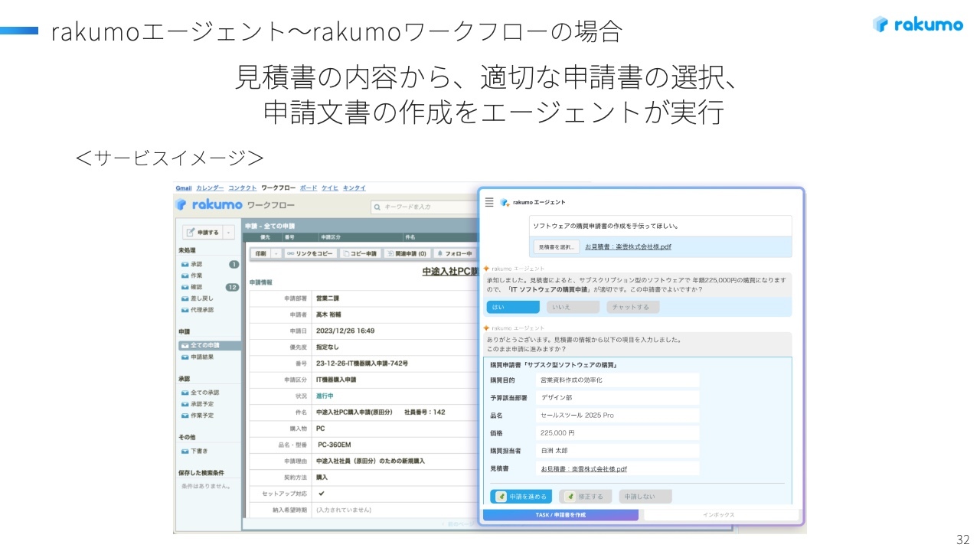Click the 申請結果 mail icon
980x551 pixels.
[x=185, y=357]
